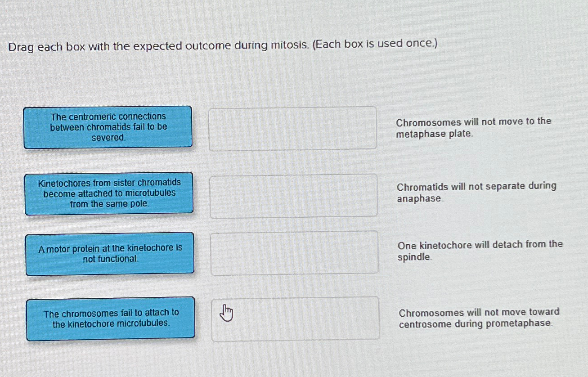Viewport: 588px width, 377px height.
Task: Select the box 'The centromeric connections between chromatids fail to be severed'
Action: point(108,127)
